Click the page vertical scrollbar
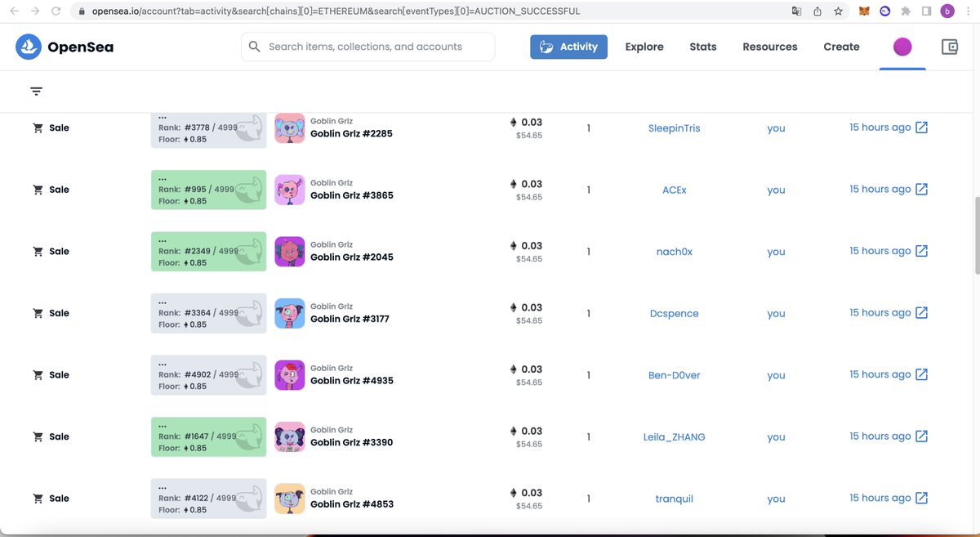The image size is (980, 537). pos(976,235)
